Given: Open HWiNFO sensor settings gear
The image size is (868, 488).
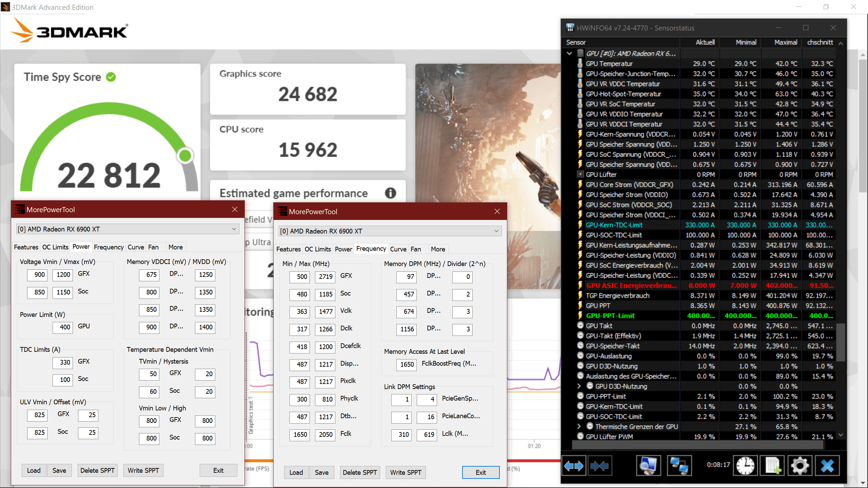Looking at the screenshot, I should tap(800, 465).
